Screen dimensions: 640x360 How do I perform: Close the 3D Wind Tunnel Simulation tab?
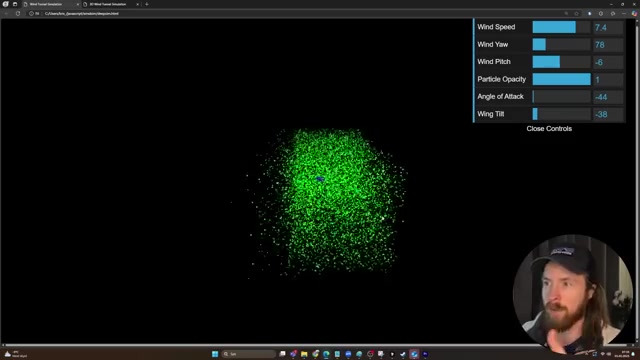pyautogui.click(x=138, y=4)
